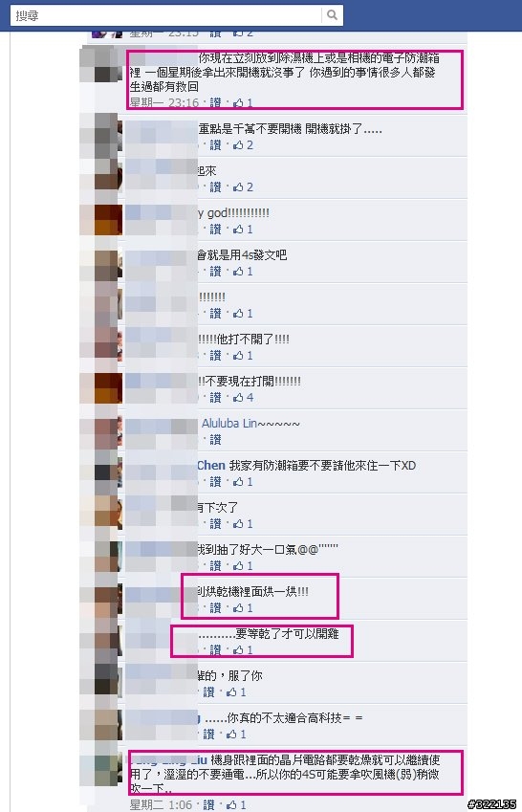Click the search magnifier icon
Image resolution: width=522 pixels, height=812 pixels.
click(x=332, y=15)
